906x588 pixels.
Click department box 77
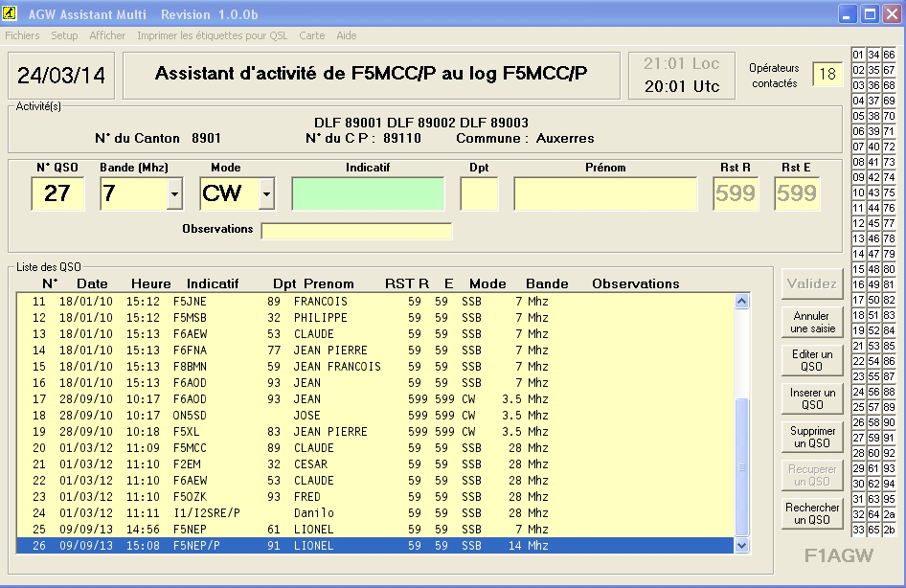pyautogui.click(x=890, y=223)
